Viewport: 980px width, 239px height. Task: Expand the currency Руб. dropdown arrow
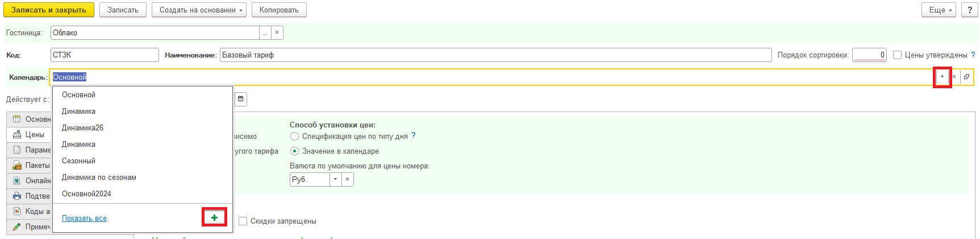click(335, 179)
